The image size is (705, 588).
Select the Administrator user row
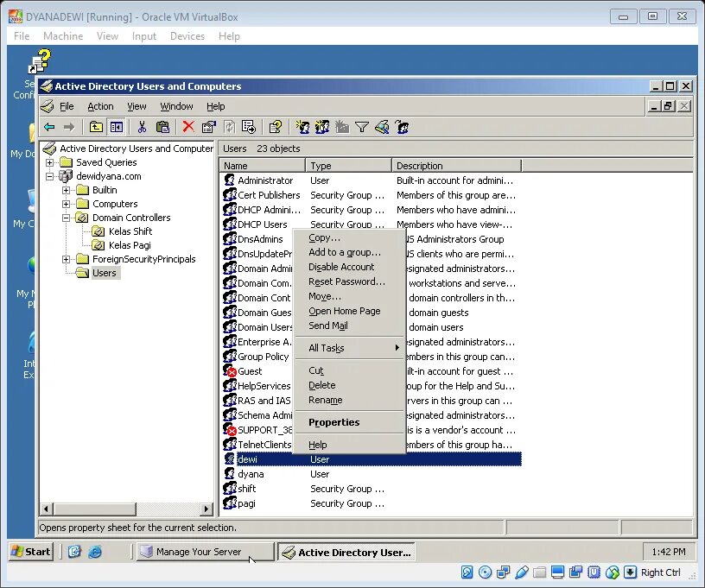(x=371, y=180)
